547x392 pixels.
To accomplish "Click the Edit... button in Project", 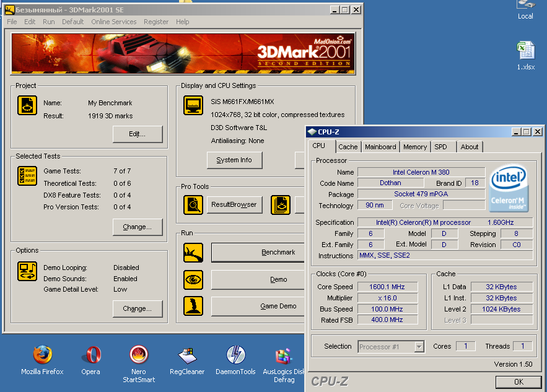I will [138, 134].
